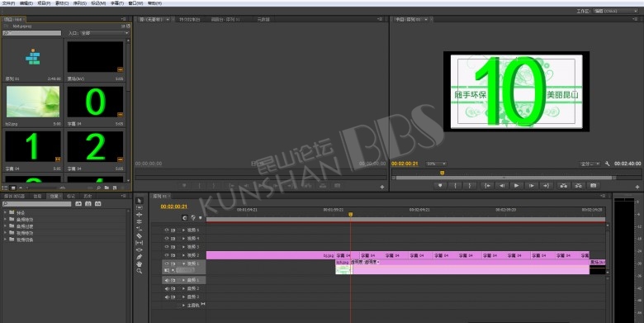Click the wrench settings icon in program monitor
Image resolution: width=644 pixels, height=323 pixels.
pyautogui.click(x=608, y=164)
